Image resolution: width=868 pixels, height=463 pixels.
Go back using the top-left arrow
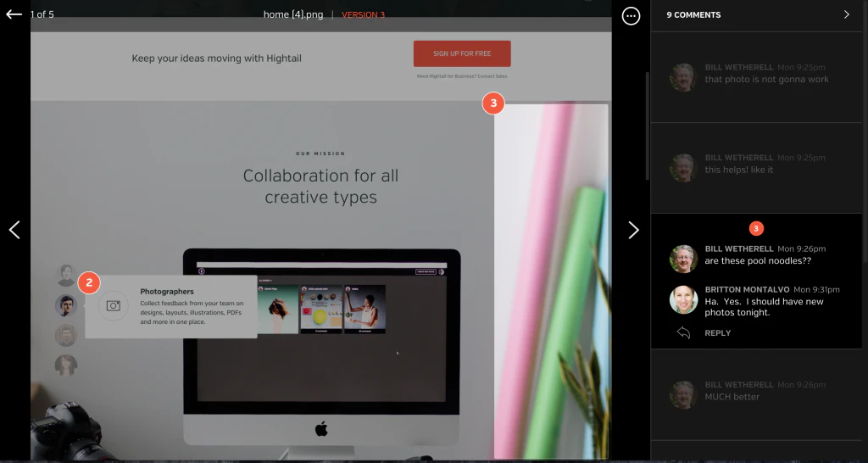coord(14,14)
